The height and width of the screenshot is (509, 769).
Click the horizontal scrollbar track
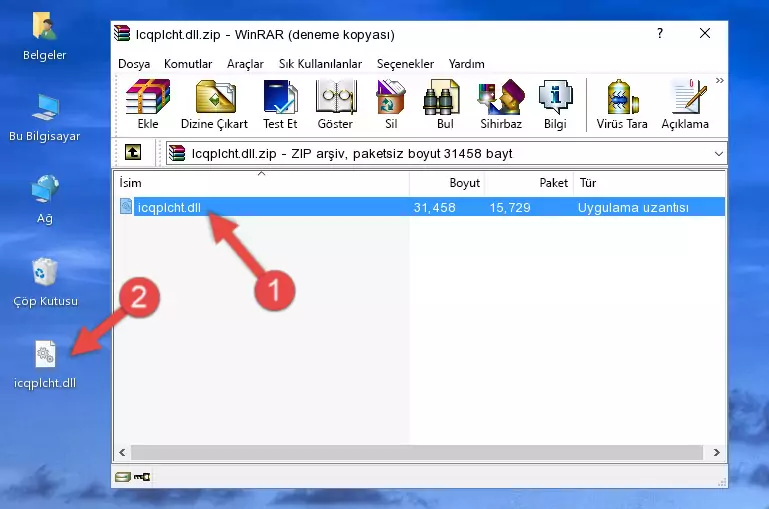tap(417, 452)
